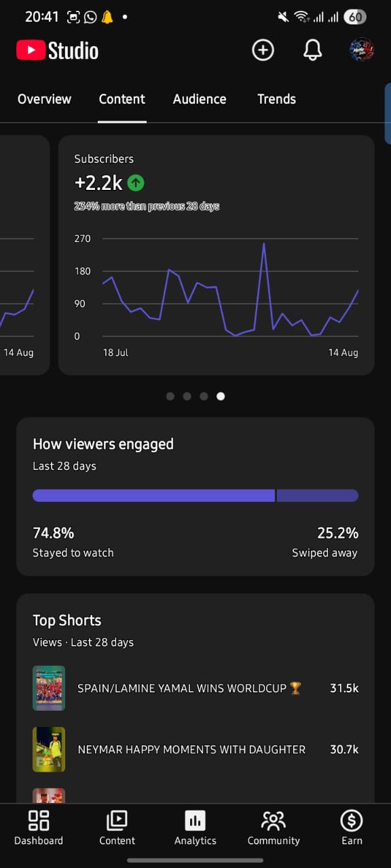Open the channel profile avatar
The width and height of the screenshot is (391, 868).
click(362, 50)
